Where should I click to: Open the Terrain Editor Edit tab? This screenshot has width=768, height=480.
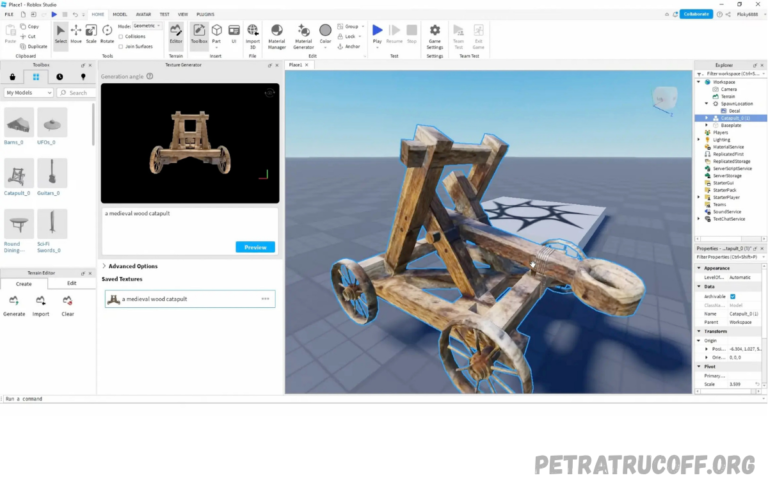pyautogui.click(x=72, y=283)
